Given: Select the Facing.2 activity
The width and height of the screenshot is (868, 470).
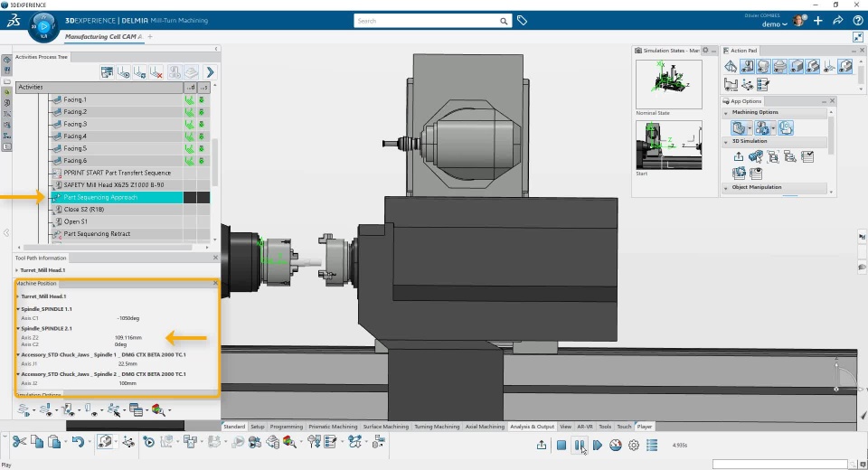Looking at the screenshot, I should (117, 112).
